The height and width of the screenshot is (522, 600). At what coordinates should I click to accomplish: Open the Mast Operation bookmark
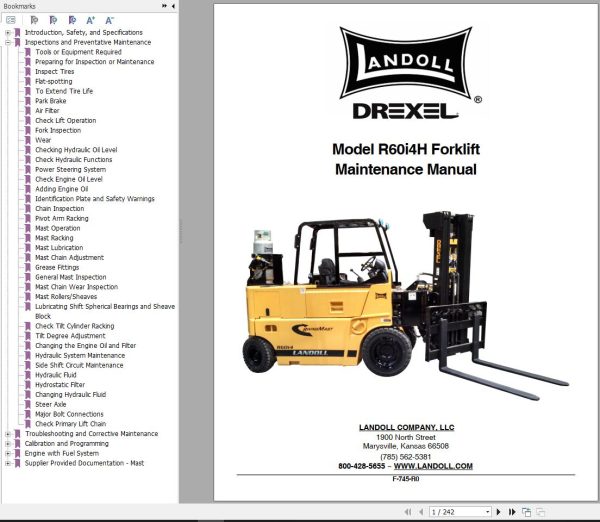point(58,228)
